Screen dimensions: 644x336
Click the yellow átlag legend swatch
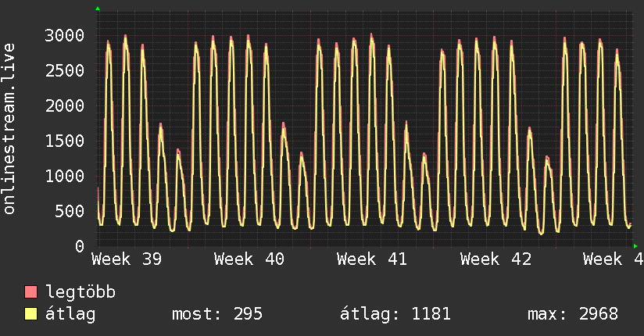pos(30,313)
